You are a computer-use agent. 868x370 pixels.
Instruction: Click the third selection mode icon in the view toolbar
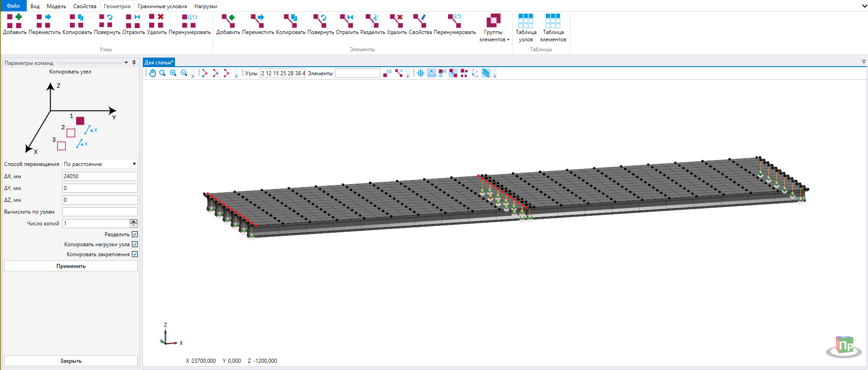[226, 73]
